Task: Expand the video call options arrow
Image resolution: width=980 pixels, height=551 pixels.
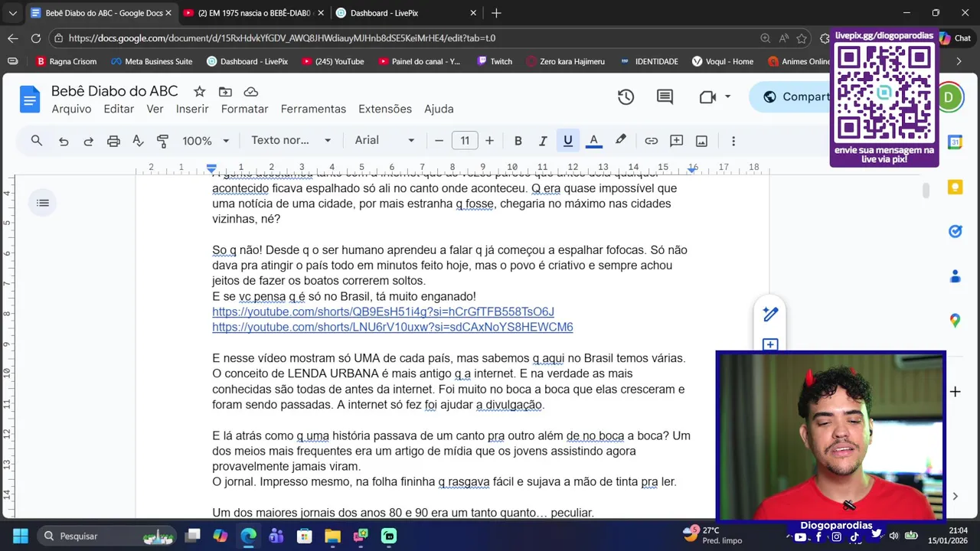Action: point(727,97)
